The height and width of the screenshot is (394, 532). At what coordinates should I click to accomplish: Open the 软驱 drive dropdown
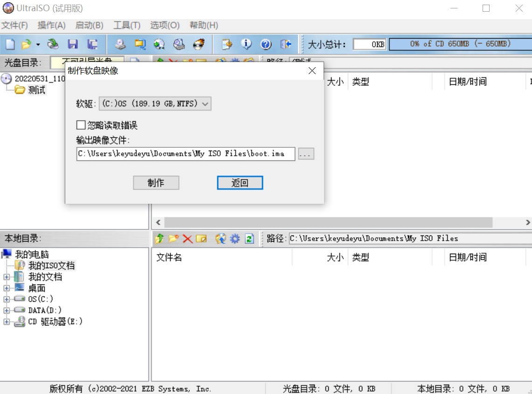coord(205,104)
